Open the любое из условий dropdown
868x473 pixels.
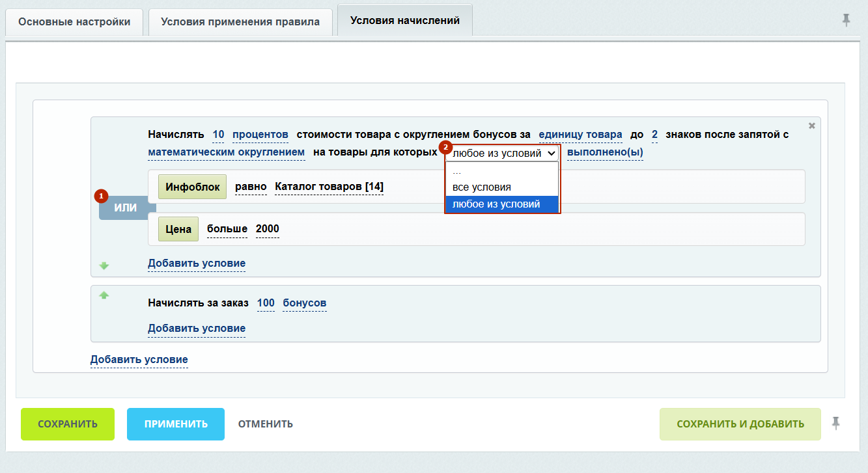click(503, 153)
